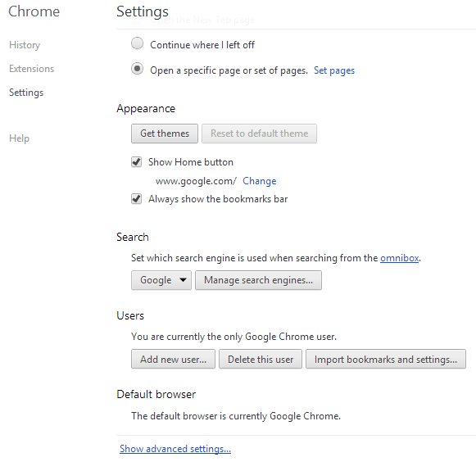476x471 pixels.
Task: Click 'The default browser is currently Google Chrome' text
Action: 236,416
